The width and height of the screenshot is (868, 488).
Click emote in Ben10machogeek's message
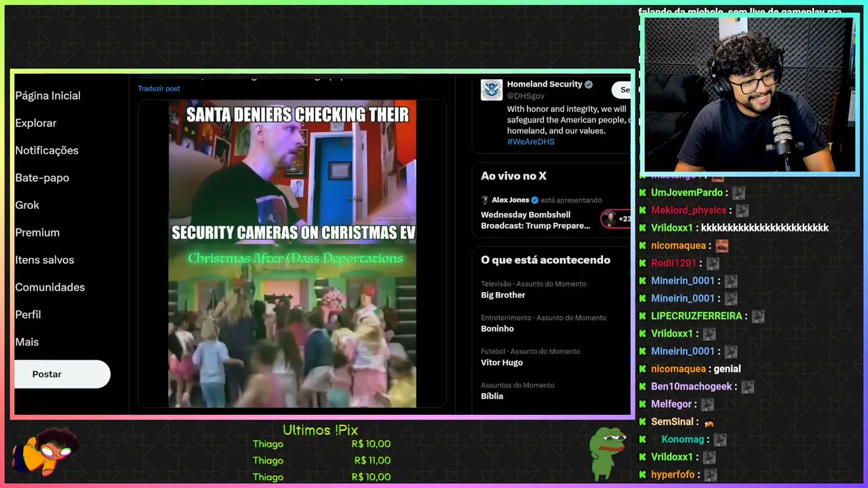(748, 386)
